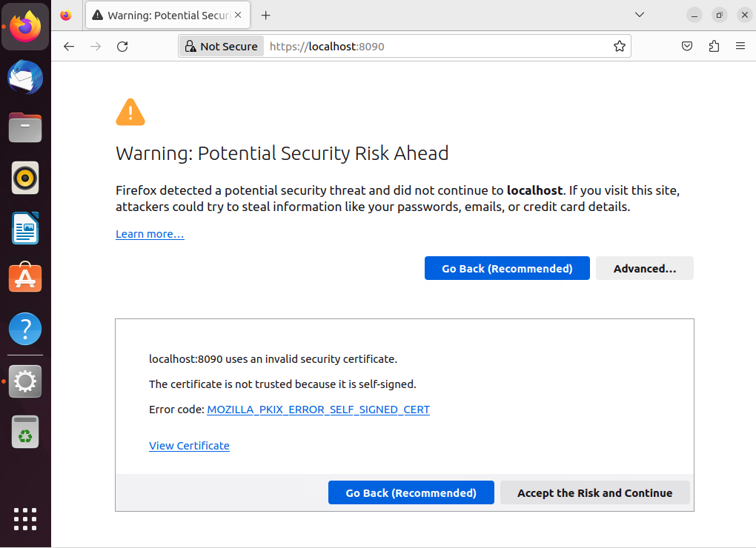Open the View Certificate link
The width and height of the screenshot is (756, 548).
(189, 446)
